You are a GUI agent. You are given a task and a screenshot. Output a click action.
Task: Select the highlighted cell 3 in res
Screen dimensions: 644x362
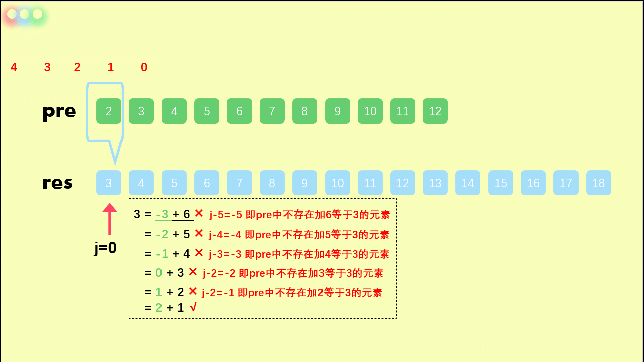(x=108, y=183)
